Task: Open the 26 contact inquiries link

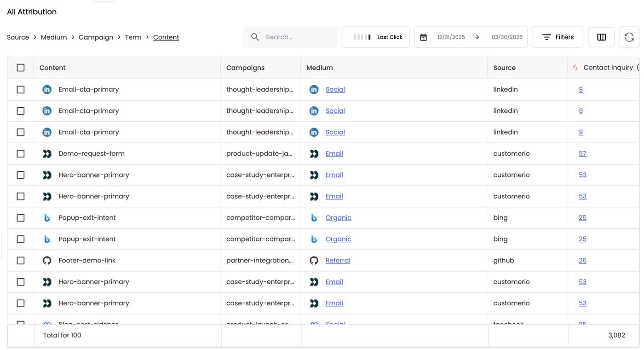Action: [583, 261]
